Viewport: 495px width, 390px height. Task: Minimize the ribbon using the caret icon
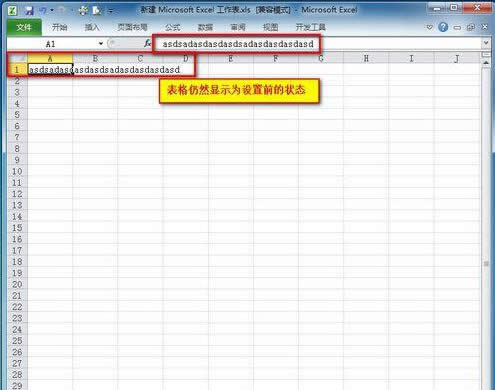coord(430,27)
